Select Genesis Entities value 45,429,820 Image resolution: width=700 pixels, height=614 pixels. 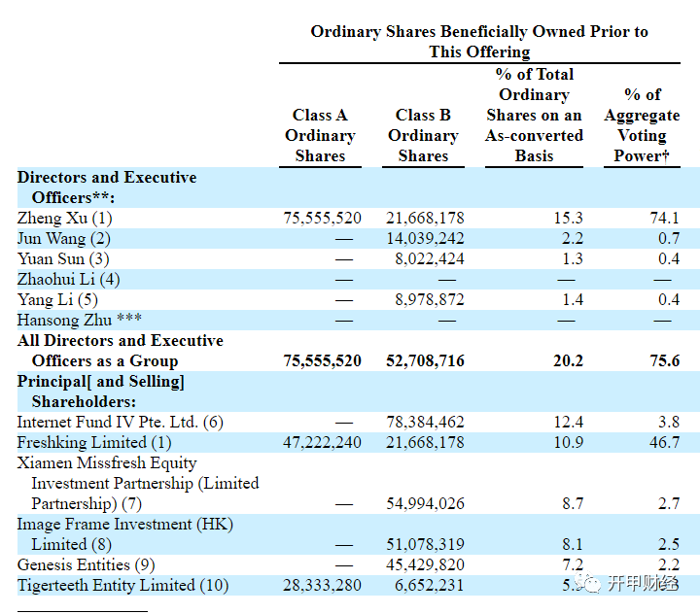pyautogui.click(x=425, y=564)
